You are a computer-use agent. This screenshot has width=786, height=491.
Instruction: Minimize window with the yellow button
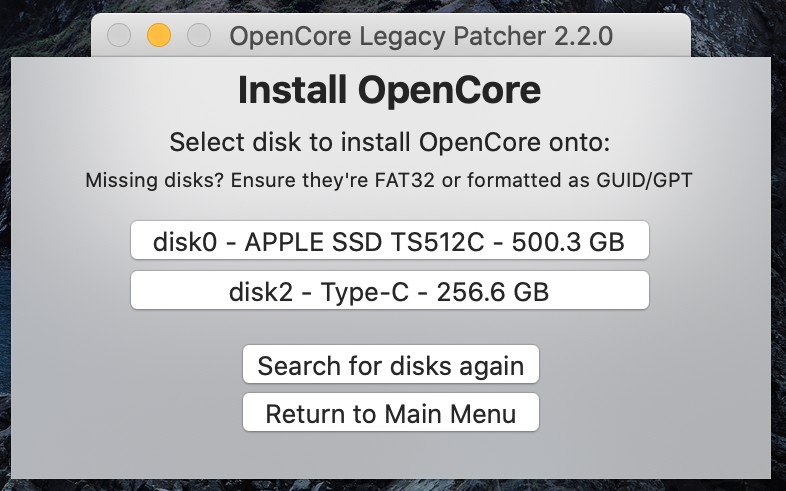click(159, 36)
